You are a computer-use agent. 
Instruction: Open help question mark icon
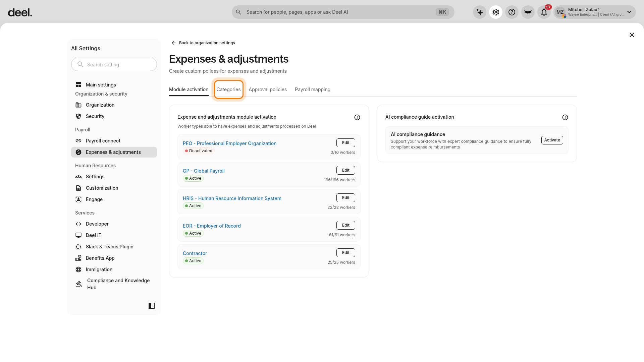point(512,12)
